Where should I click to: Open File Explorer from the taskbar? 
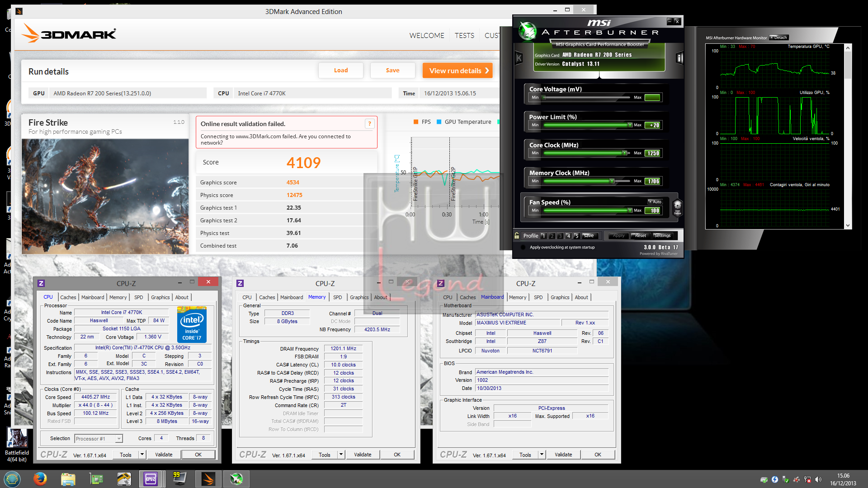(68, 479)
